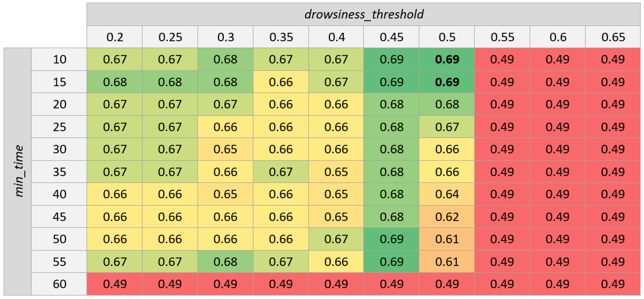Select the 0.25 column header
This screenshot has height=299, width=644.
point(170,37)
